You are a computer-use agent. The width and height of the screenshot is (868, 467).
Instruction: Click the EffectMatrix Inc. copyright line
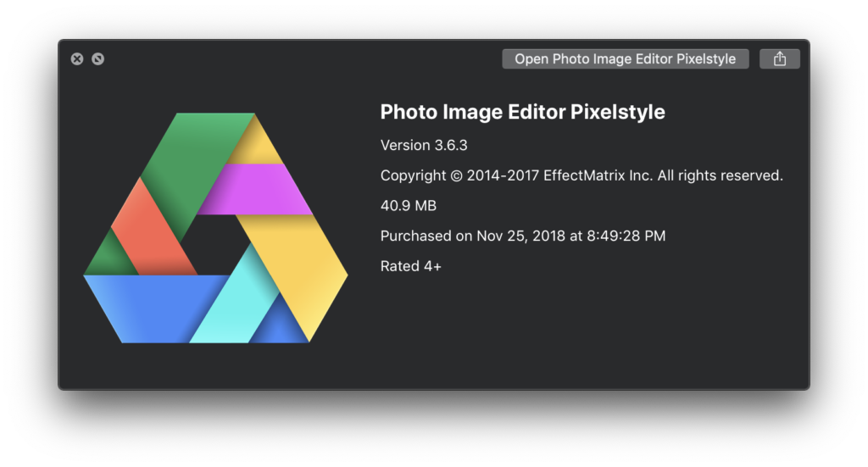pos(581,176)
